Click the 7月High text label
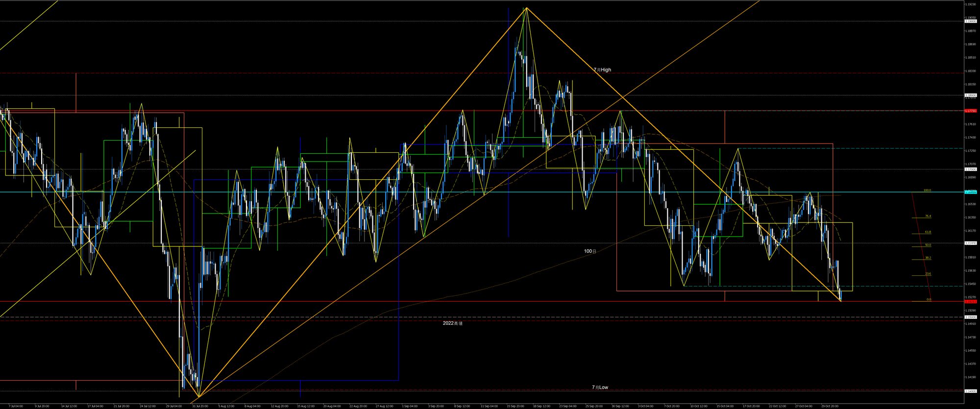The image size is (980, 409). pyautogui.click(x=602, y=70)
